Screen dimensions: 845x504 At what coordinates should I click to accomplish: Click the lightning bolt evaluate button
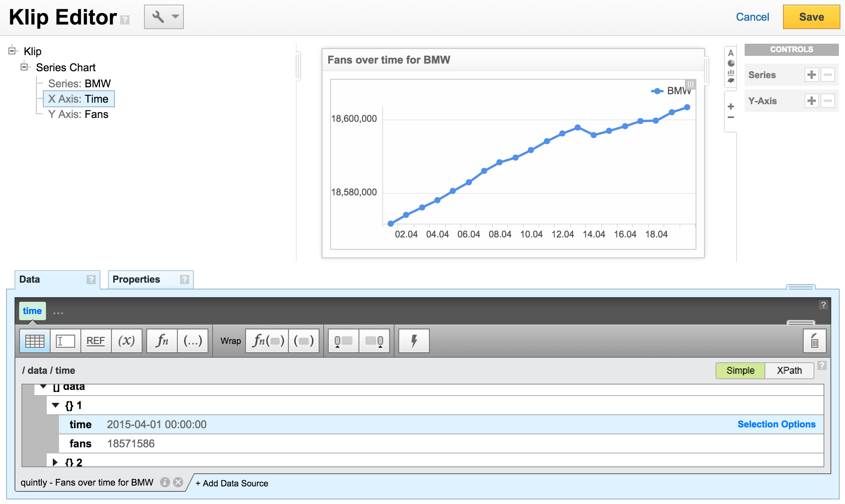pos(414,341)
